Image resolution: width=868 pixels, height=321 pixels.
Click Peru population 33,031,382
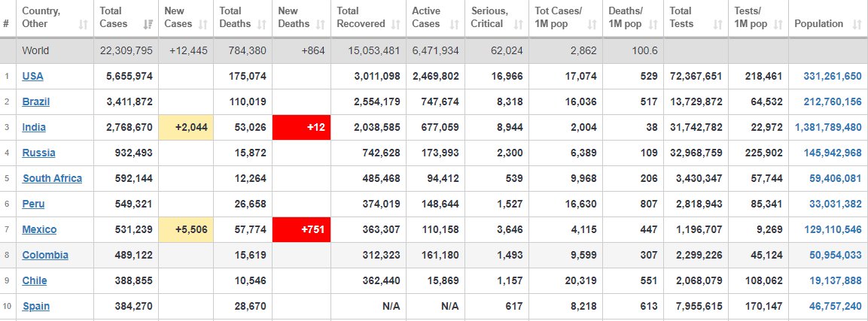pyautogui.click(x=835, y=204)
